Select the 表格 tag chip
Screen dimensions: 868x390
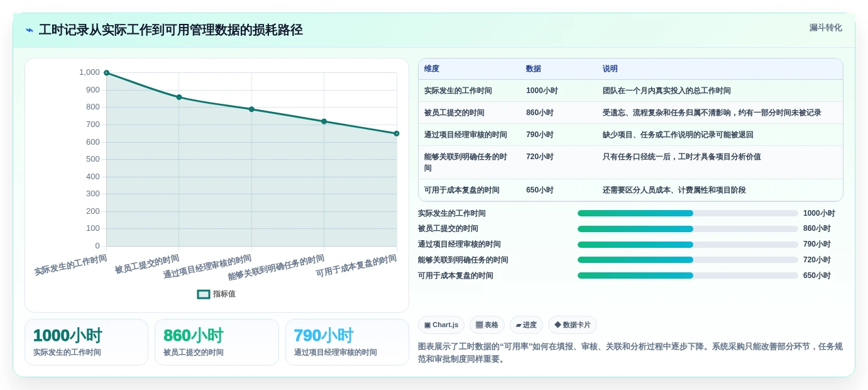pos(487,325)
